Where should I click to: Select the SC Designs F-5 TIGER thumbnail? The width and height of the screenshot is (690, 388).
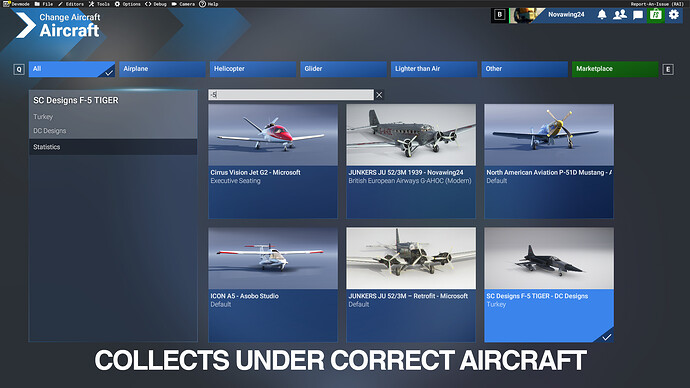[x=549, y=258]
